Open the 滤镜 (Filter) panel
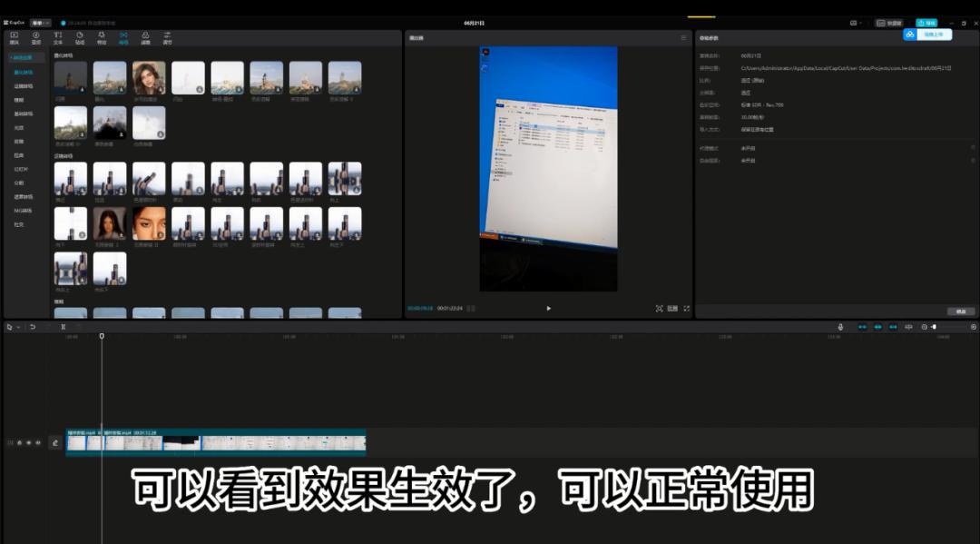This screenshot has width=980, height=544. click(x=145, y=37)
